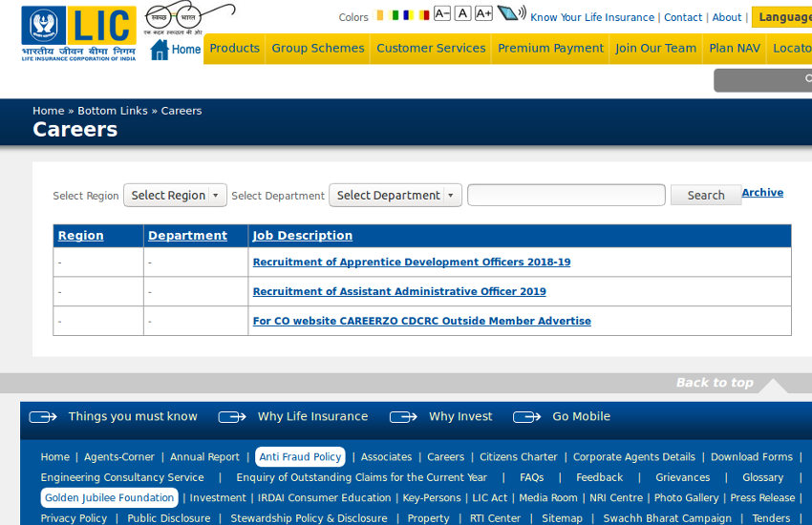Select the green color theme swatch
The image size is (812, 525).
[x=395, y=15]
